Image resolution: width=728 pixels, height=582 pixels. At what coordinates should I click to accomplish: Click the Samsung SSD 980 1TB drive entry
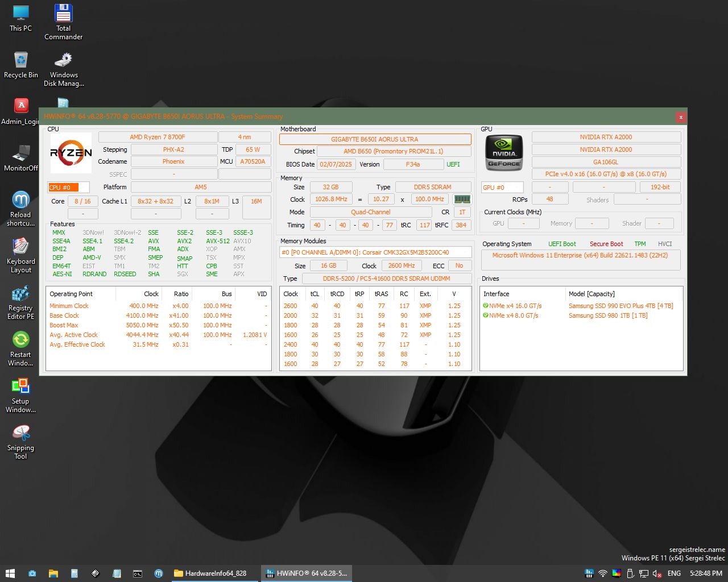[x=608, y=315]
